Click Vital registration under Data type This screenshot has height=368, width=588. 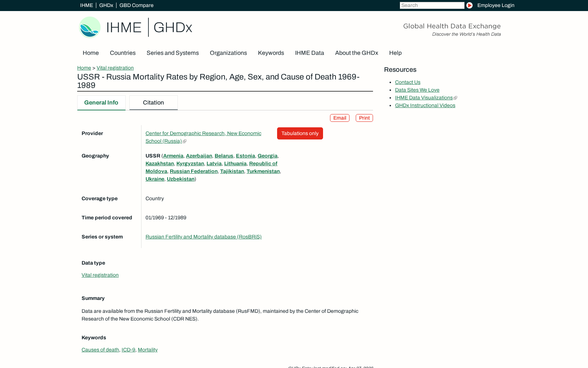[100, 275]
